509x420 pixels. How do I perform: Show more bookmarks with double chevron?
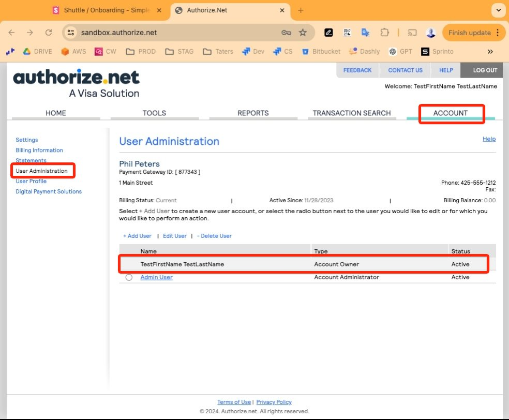pos(490,51)
